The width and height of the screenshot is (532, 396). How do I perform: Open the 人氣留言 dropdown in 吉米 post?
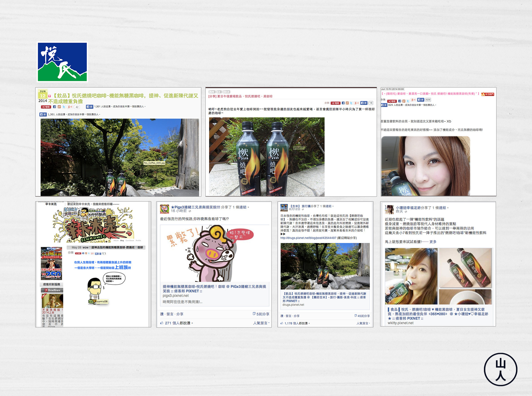click(363, 323)
